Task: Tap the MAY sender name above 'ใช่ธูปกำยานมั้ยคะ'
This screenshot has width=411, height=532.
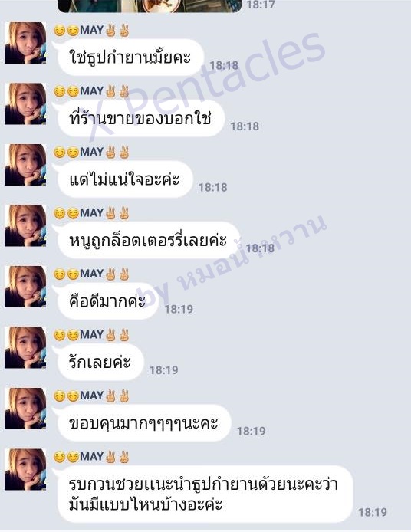Action: 92,30
